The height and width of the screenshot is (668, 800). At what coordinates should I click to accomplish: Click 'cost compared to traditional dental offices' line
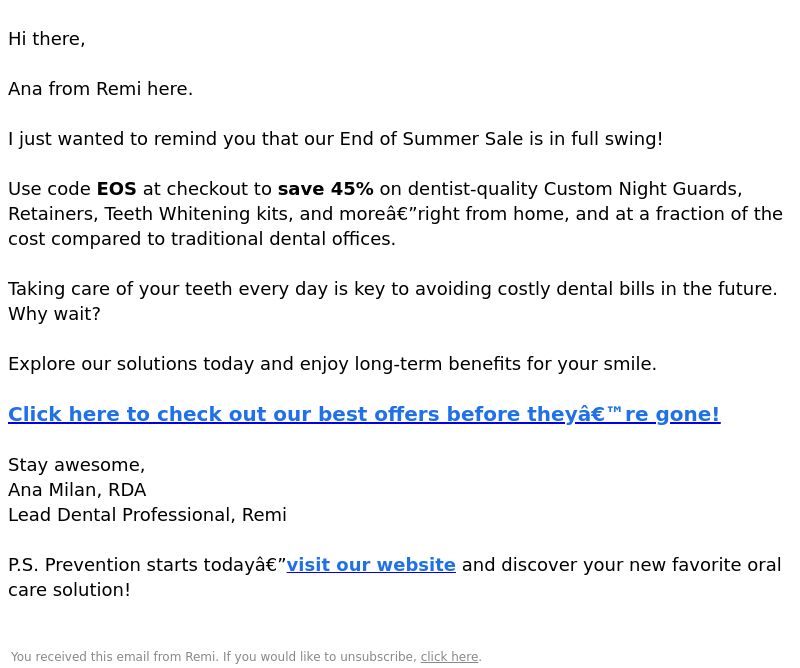(x=202, y=239)
